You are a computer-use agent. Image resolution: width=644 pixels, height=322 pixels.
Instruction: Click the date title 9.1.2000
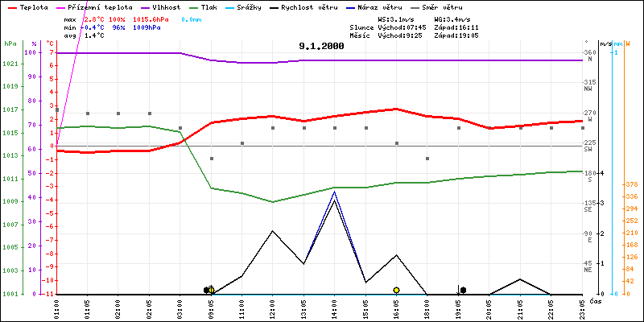(x=321, y=46)
